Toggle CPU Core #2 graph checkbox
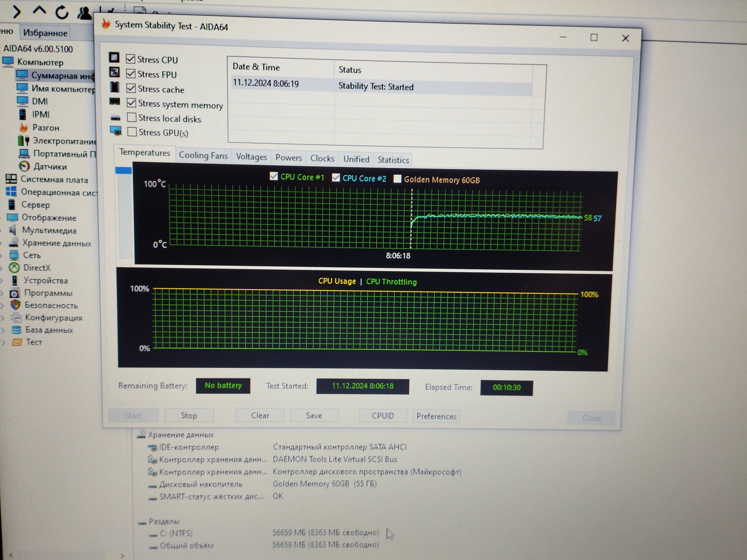The image size is (747, 560). pos(336,177)
